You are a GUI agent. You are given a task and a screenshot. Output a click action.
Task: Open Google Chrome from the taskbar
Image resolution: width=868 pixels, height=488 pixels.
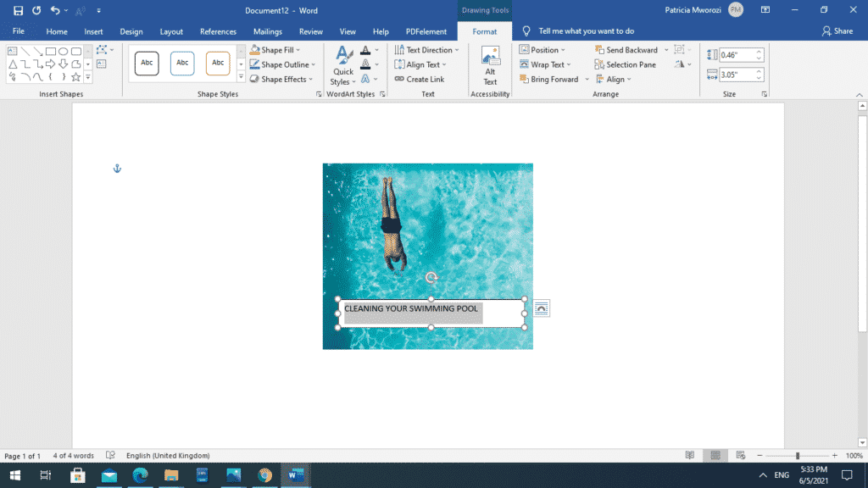[264, 475]
